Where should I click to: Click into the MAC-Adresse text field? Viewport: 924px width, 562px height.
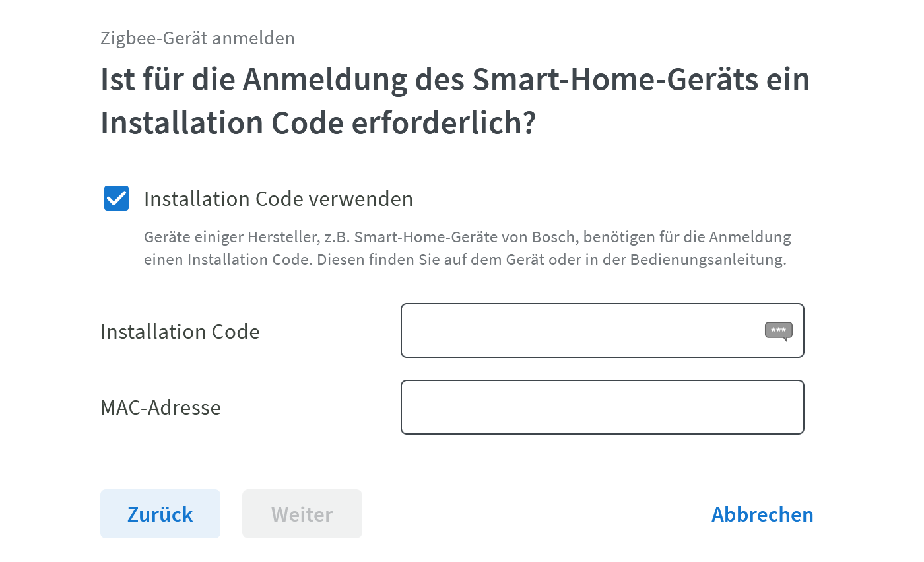pos(602,407)
